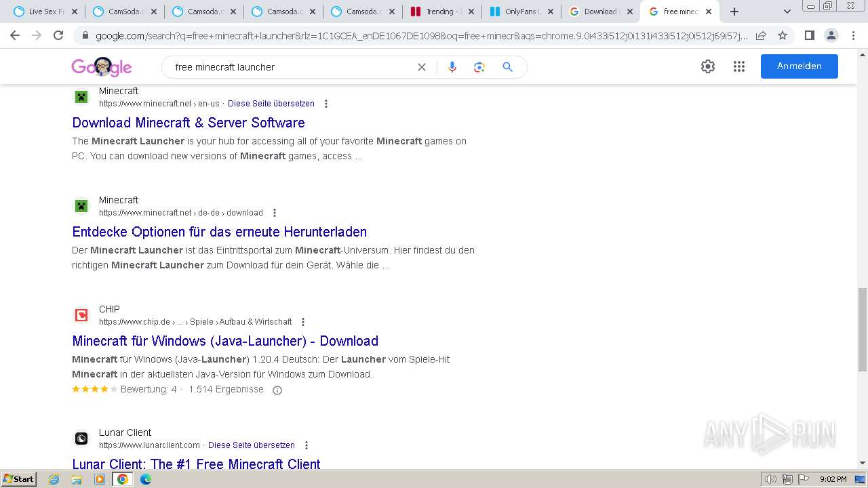The width and height of the screenshot is (868, 488).
Task: Search by image with the lens icon
Action: pyautogui.click(x=479, y=67)
